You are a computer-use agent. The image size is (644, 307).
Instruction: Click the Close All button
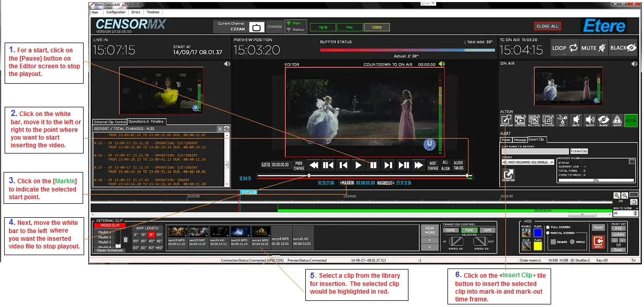tap(547, 26)
